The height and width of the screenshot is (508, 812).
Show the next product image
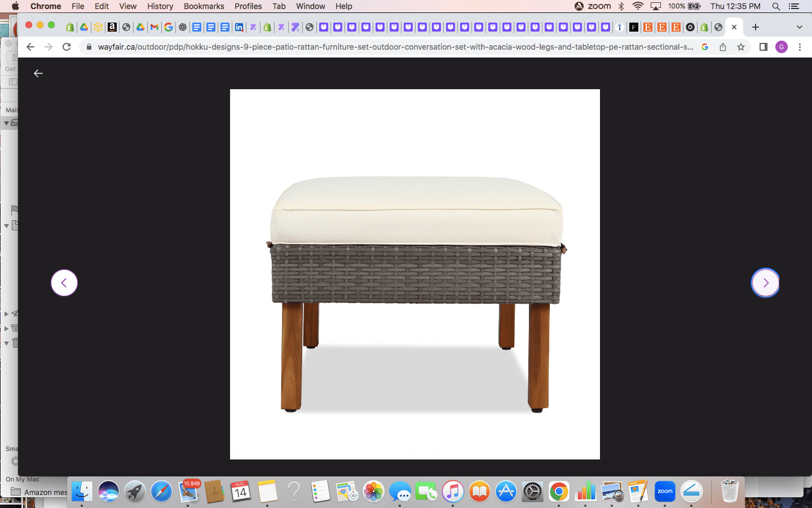click(765, 283)
